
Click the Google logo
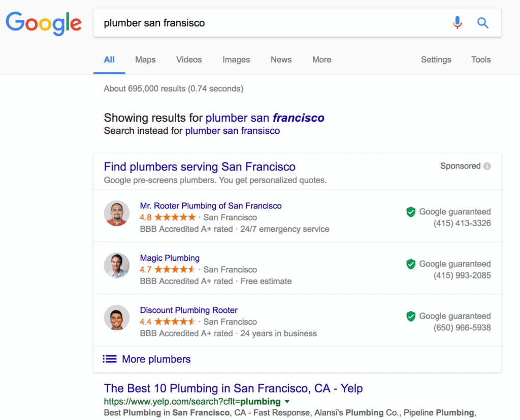coord(43,22)
